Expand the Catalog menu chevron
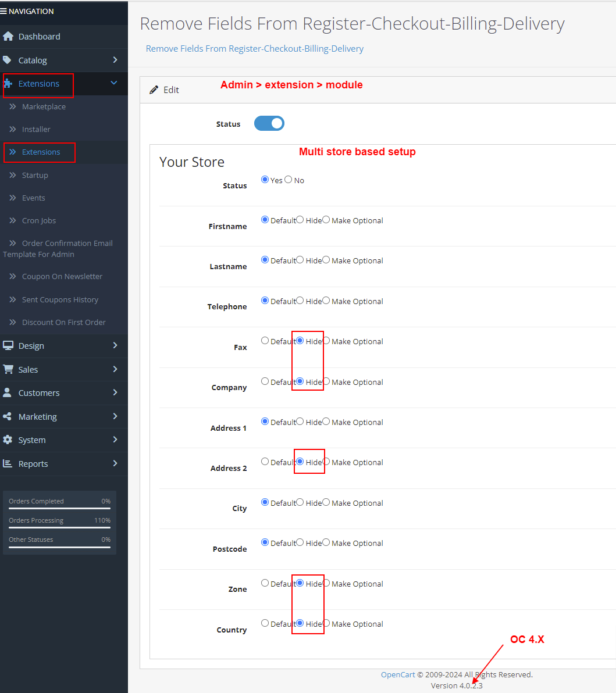Screen dimensions: 616x693 [115, 60]
